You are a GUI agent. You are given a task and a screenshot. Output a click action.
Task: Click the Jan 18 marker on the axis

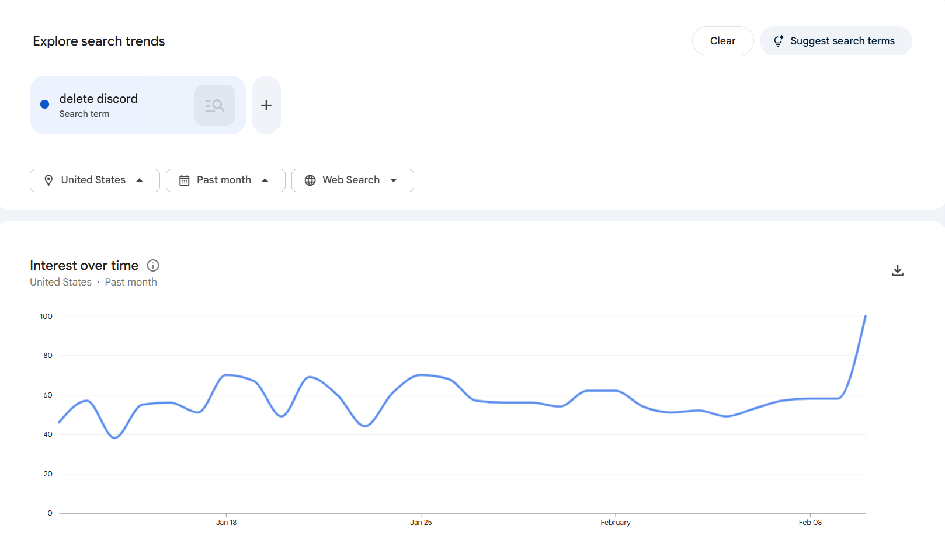tap(226, 522)
